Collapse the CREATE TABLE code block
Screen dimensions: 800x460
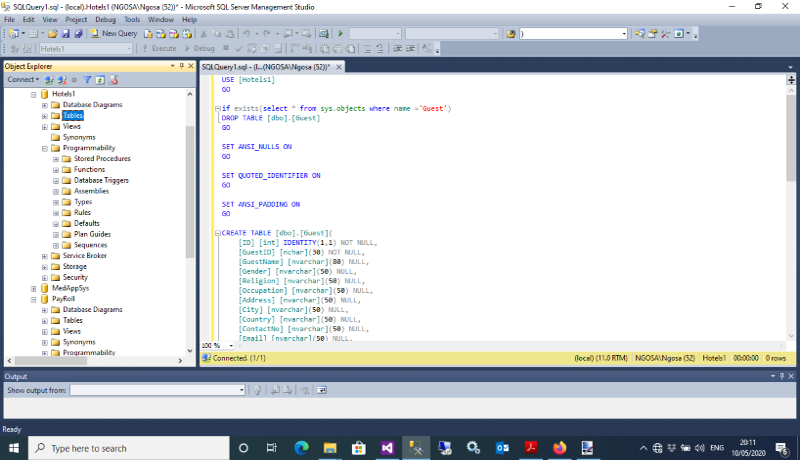[x=218, y=233]
